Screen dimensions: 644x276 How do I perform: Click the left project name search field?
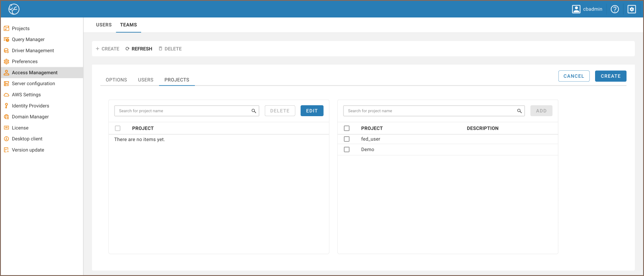[184, 111]
